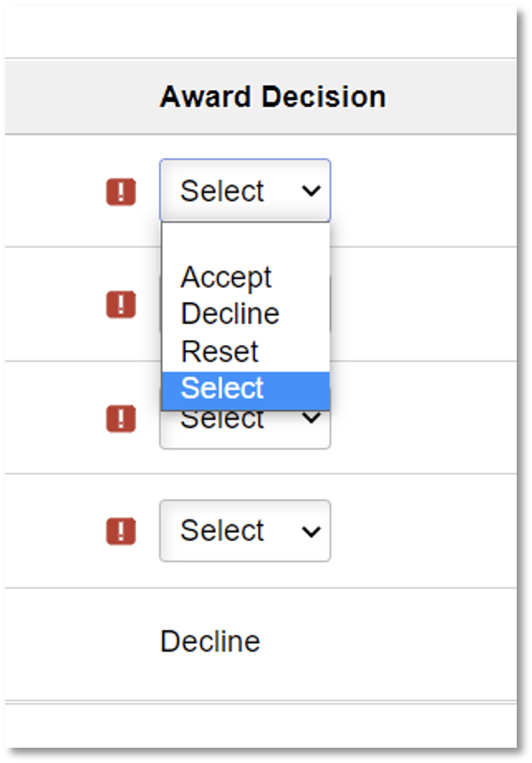This screenshot has width=532, height=763.
Task: Click the chevron arrow of the third-row dropdown
Action: click(313, 420)
